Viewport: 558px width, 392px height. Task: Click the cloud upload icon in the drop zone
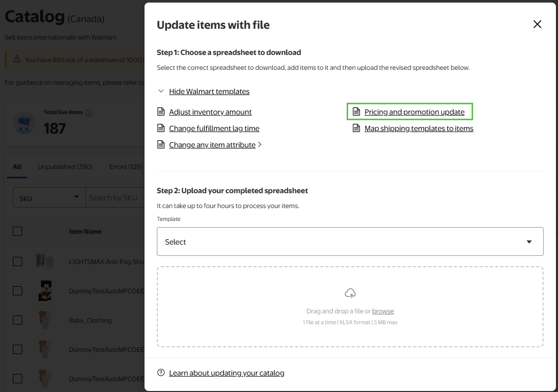click(350, 293)
